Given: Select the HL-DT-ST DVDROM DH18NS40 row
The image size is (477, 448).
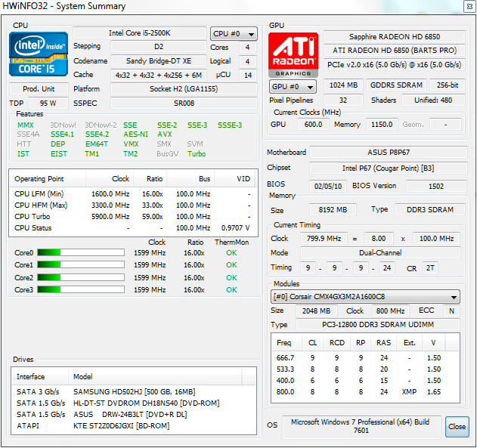Looking at the screenshot, I should coord(133,403).
